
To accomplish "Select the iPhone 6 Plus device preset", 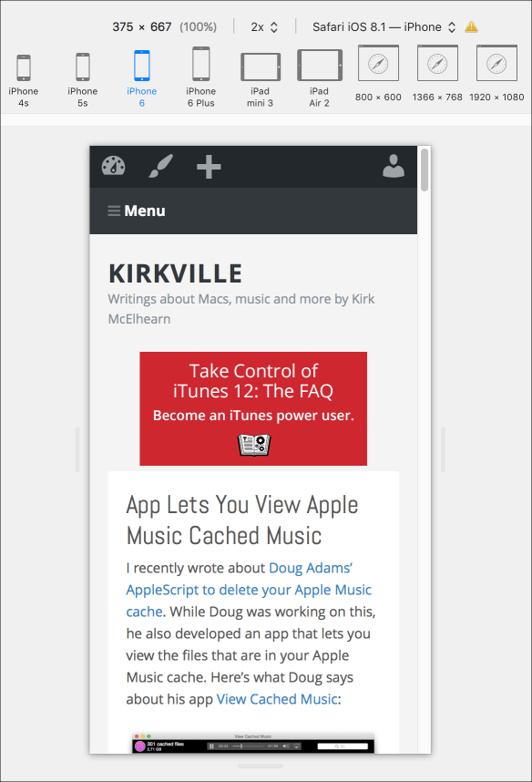I will click(x=201, y=77).
